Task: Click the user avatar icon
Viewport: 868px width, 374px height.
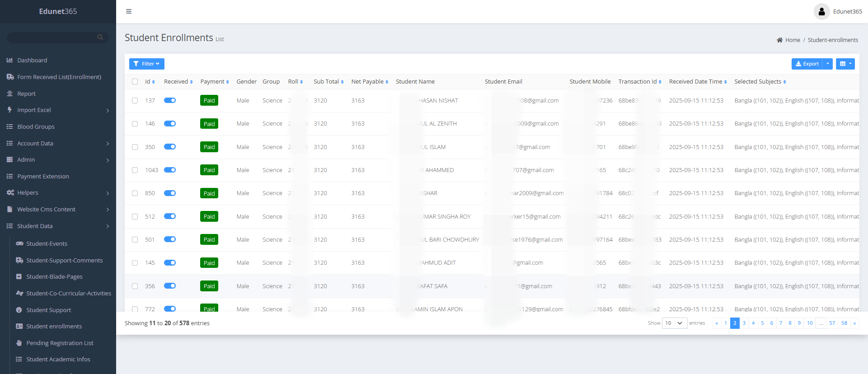Action: 821,12
